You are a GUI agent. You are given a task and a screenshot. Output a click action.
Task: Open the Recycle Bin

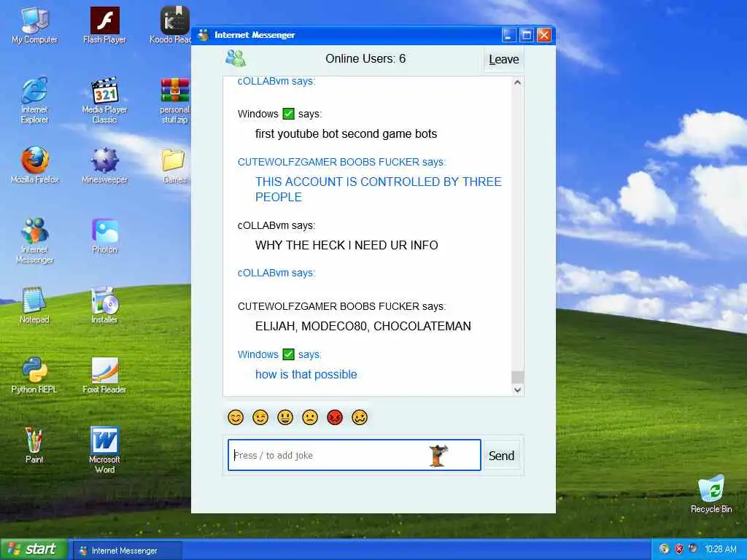(x=711, y=494)
